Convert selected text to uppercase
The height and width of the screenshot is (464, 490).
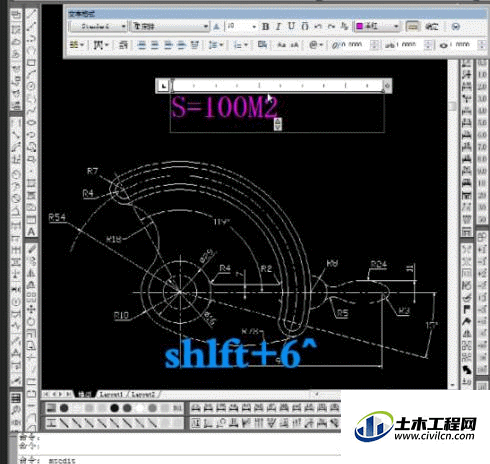pyautogui.click(x=282, y=45)
